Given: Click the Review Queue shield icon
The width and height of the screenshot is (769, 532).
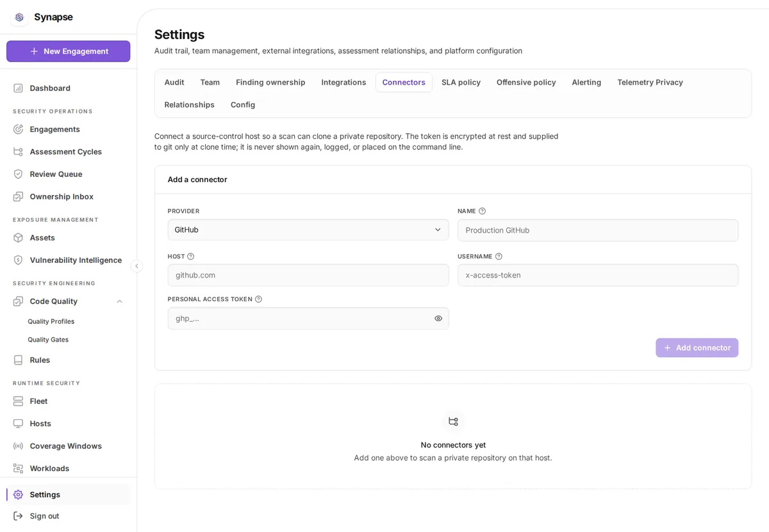Looking at the screenshot, I should coord(18,174).
